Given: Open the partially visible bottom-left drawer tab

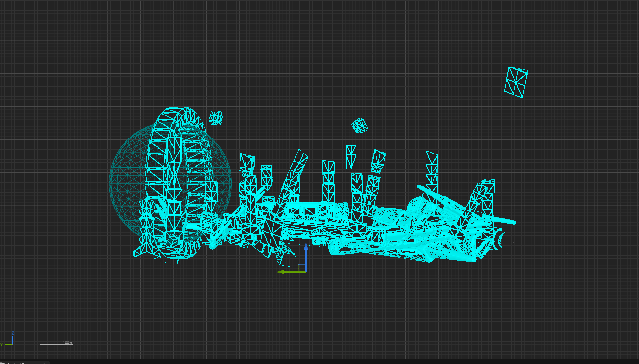Looking at the screenshot, I should pyautogui.click(x=24, y=363).
